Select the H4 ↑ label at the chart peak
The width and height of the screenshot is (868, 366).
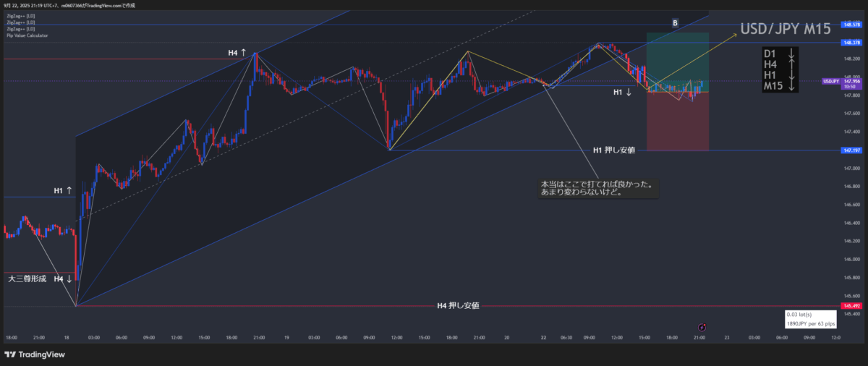point(237,53)
